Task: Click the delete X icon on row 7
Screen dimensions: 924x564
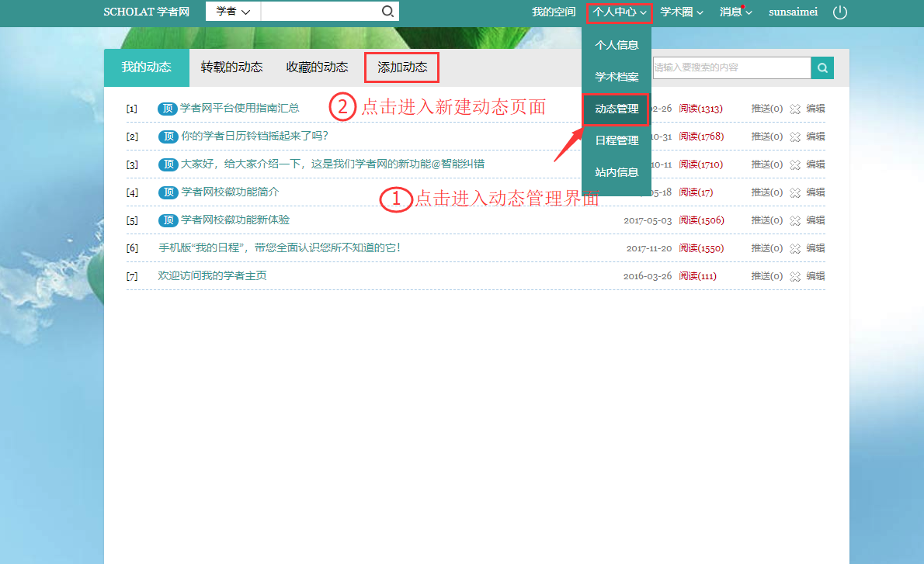Action: (794, 276)
